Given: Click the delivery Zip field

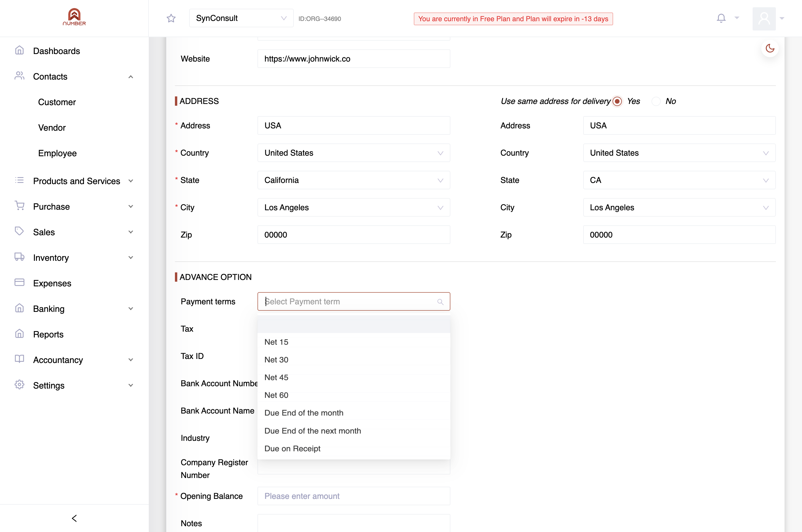Looking at the screenshot, I should 679,235.
